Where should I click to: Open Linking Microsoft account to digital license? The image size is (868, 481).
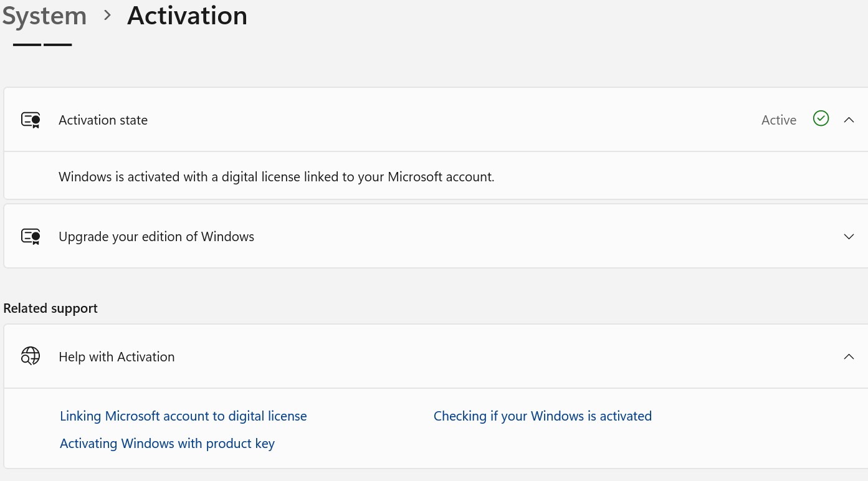click(183, 416)
